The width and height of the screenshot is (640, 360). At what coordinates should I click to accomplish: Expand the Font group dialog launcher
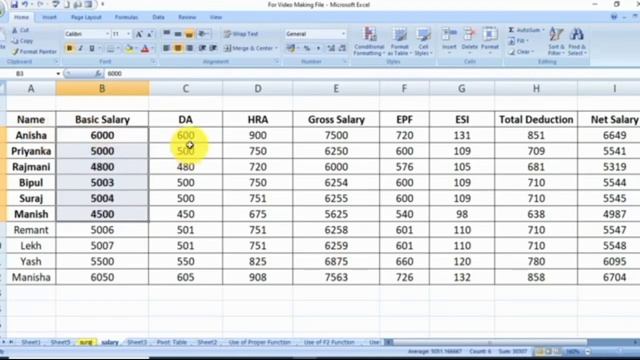tap(153, 62)
